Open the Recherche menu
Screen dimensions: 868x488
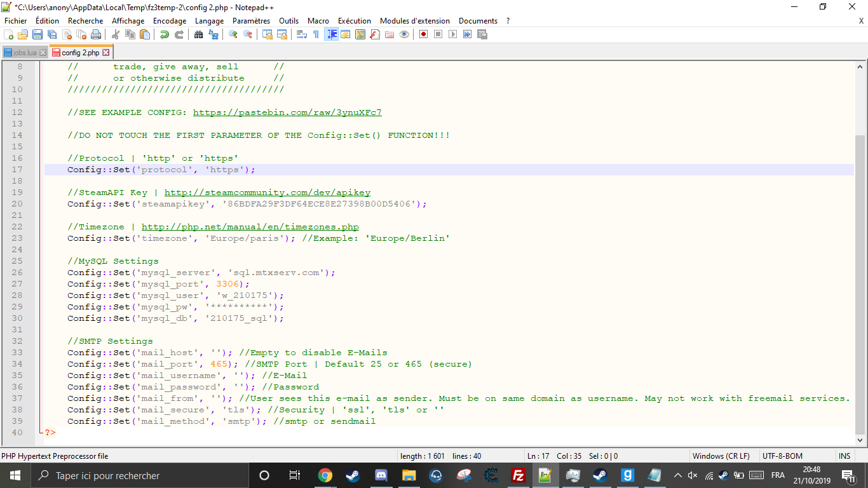point(86,21)
